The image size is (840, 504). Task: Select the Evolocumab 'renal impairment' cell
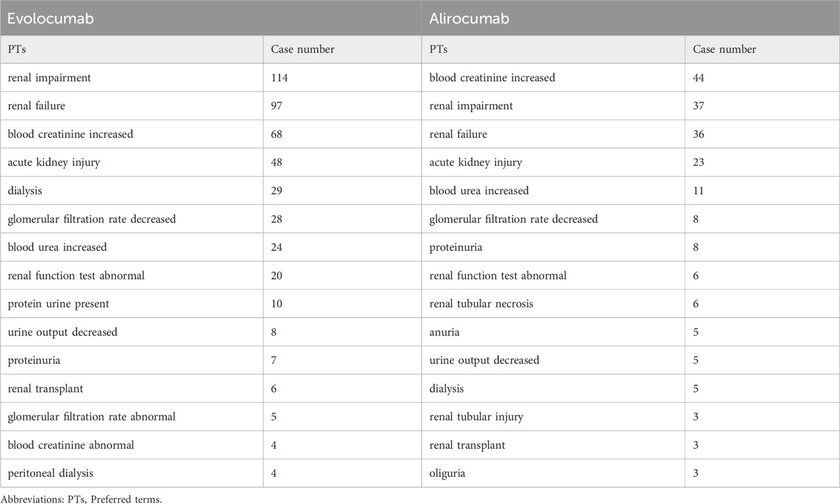click(x=132, y=78)
